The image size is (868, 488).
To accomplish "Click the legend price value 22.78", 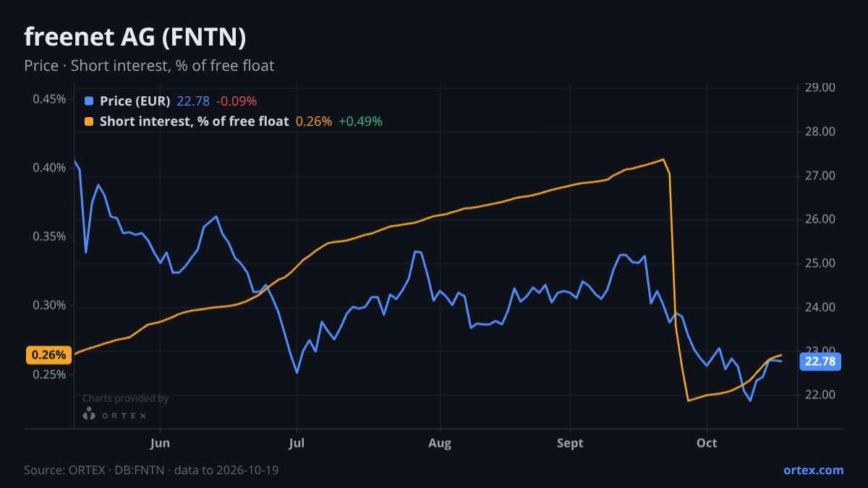I will coord(193,101).
